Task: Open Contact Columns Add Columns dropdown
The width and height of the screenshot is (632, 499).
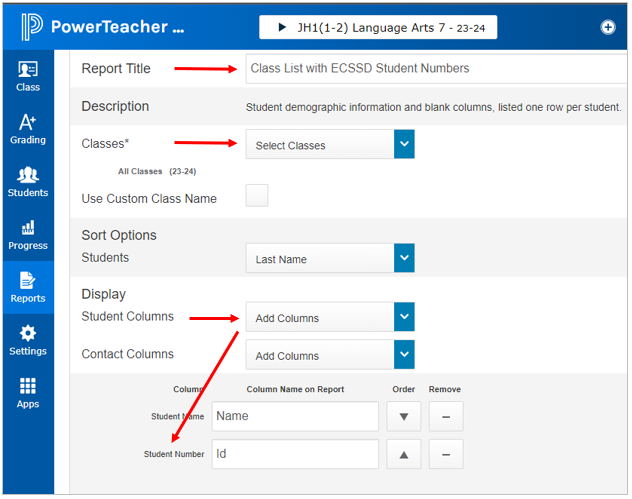Action: [330, 355]
